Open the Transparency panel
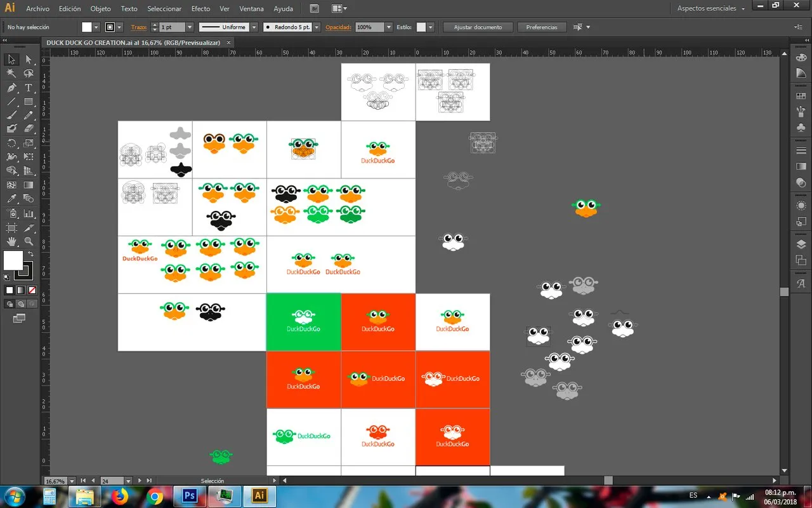Image resolution: width=812 pixels, height=508 pixels. [801, 183]
